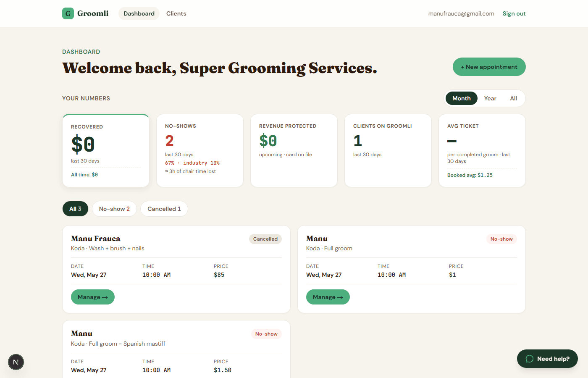Click the '≈ 3h of chair time lost' text
This screenshot has height=378, width=588.
[x=190, y=171]
